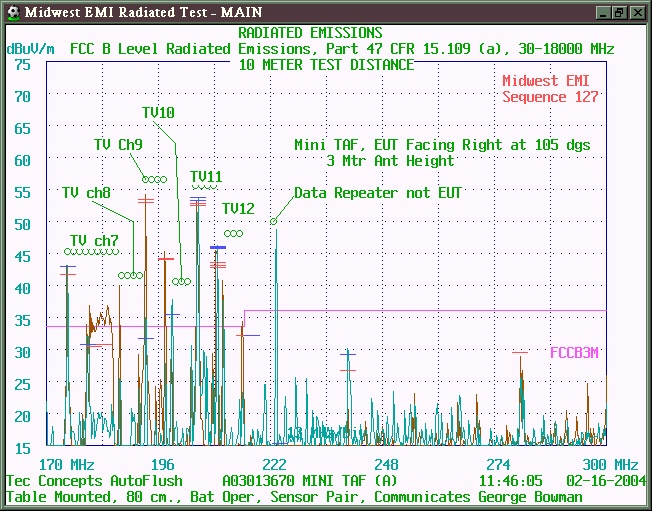Click the dBuV/m y-axis unit label

tap(30, 48)
